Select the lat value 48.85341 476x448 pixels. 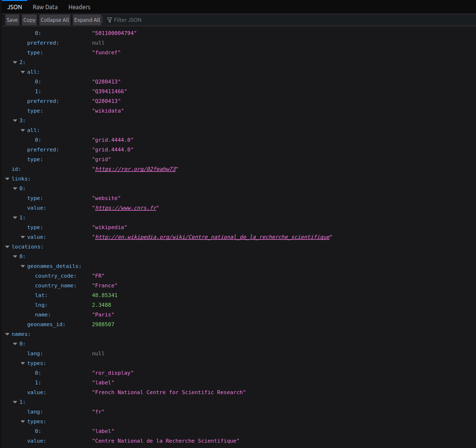pyautogui.click(x=105, y=295)
